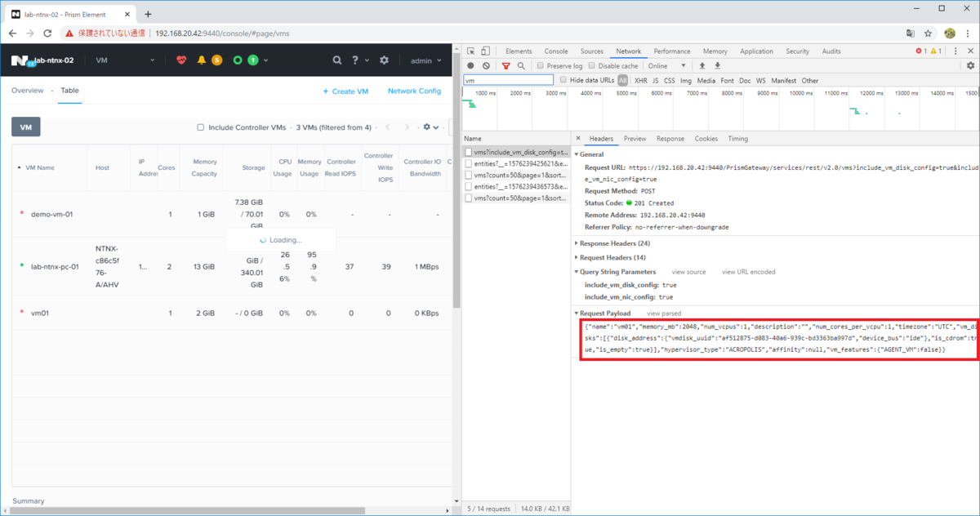Filter requests by WS type
980x516 pixels.
[761, 81]
